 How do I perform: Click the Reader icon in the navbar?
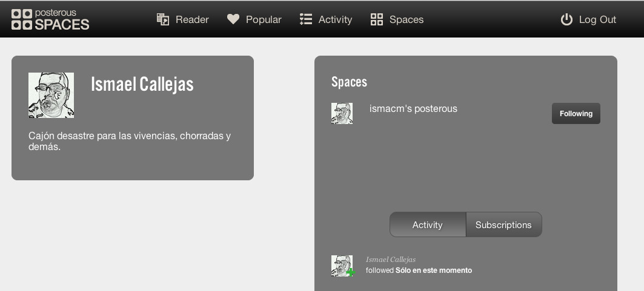(x=163, y=19)
